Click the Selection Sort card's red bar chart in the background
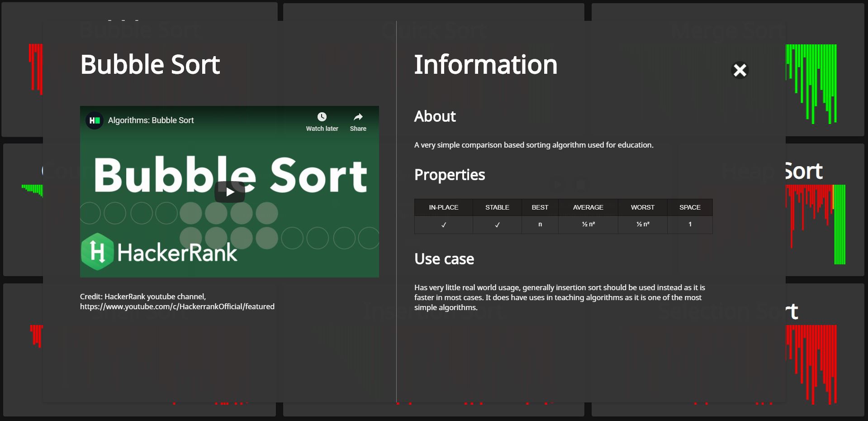 (x=811, y=364)
